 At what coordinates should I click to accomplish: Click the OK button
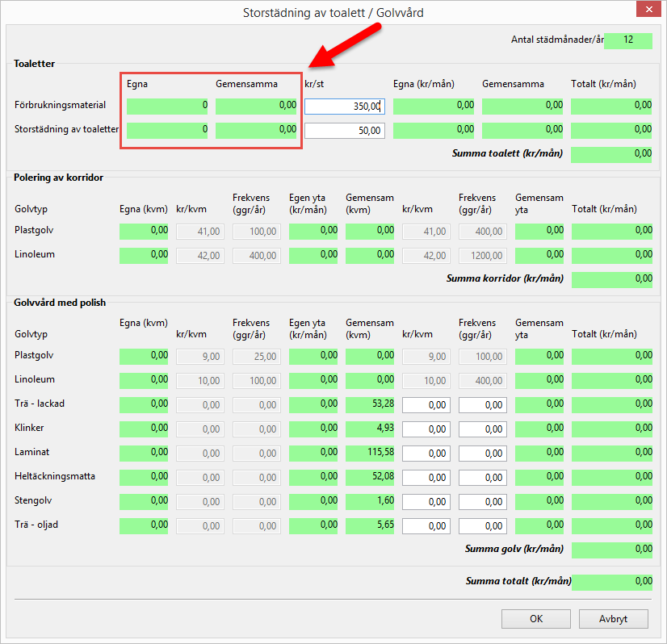[x=535, y=619]
